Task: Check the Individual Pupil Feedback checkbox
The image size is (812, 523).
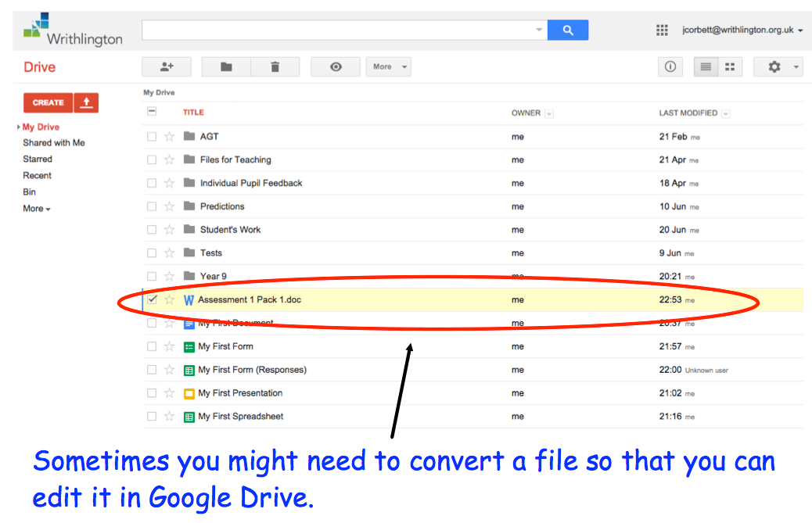Action: coord(152,183)
